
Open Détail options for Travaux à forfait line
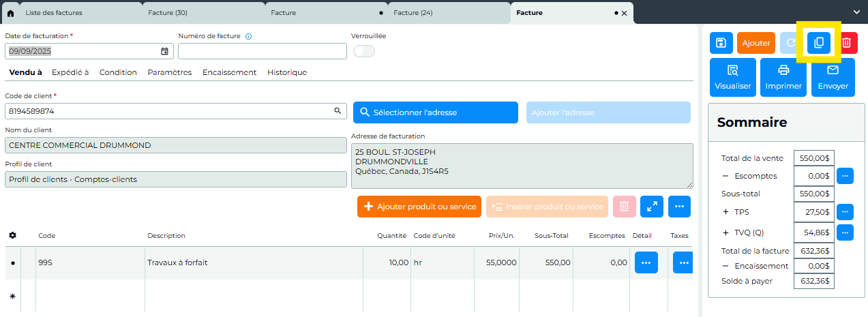[x=646, y=262]
